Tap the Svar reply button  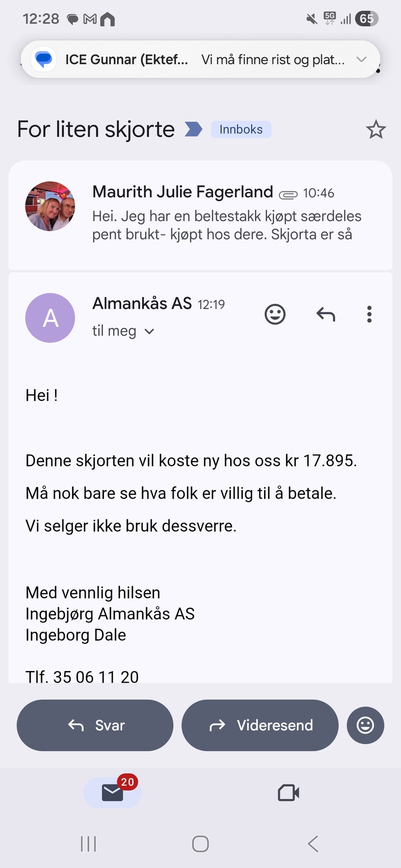[x=95, y=725]
